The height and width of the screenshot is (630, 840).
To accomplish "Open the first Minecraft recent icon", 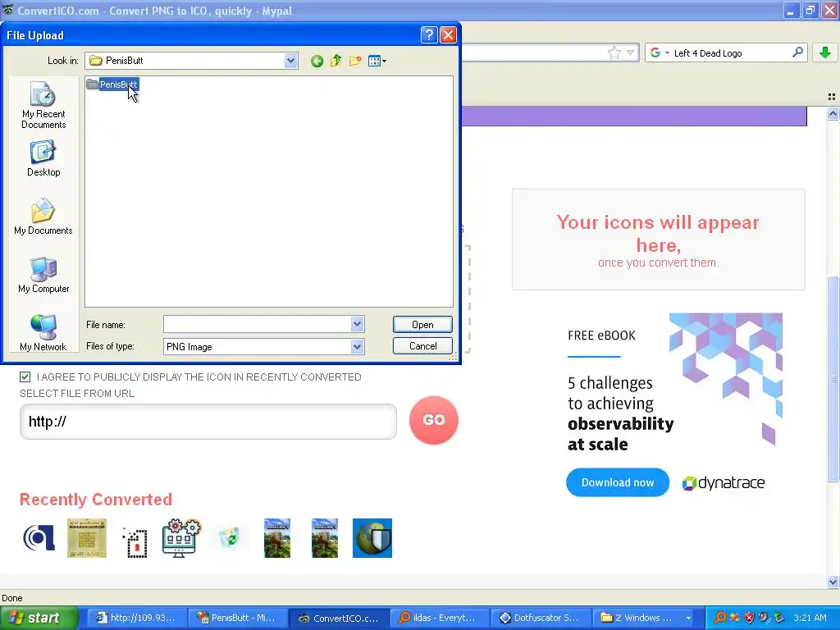I will pos(277,538).
